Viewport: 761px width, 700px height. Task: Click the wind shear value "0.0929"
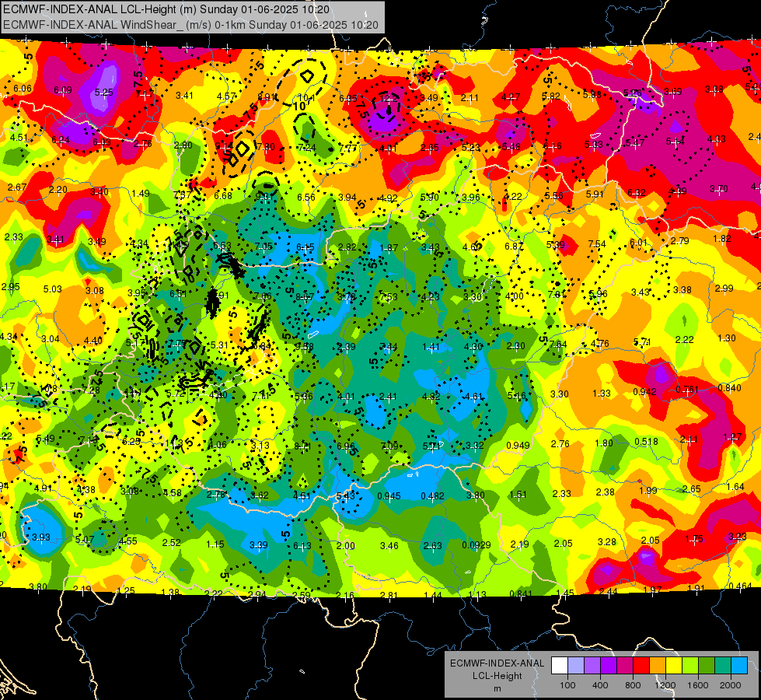coord(476,545)
